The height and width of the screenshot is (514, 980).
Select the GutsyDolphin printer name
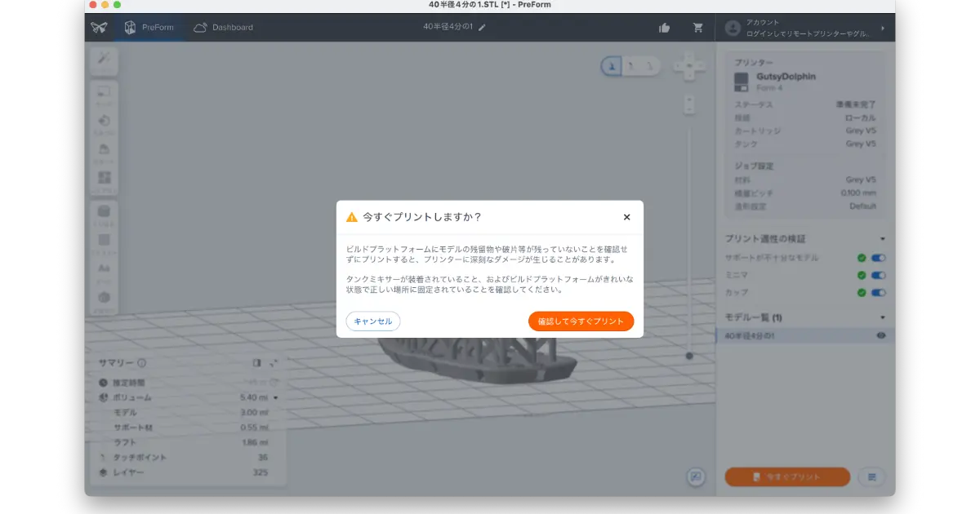click(786, 77)
